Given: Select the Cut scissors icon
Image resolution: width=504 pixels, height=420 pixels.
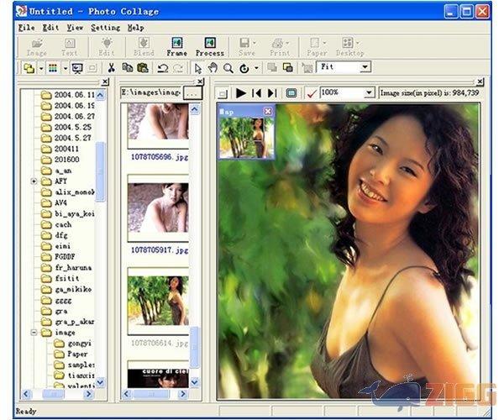Looking at the screenshot, I should point(111,68).
